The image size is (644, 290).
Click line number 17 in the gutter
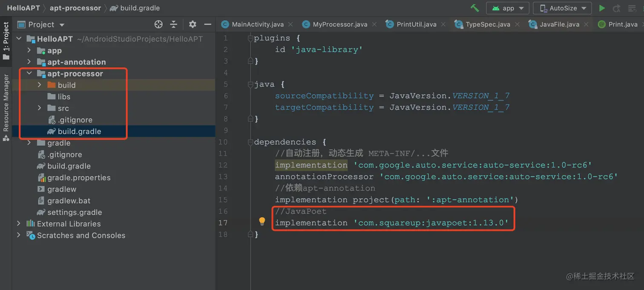(x=223, y=223)
